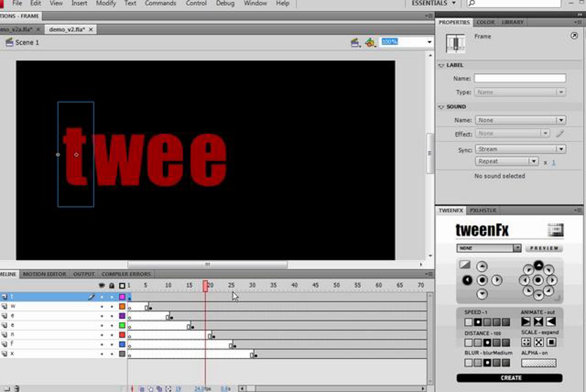Select the Scale expand first icon
Viewport: 586px width, 392px height.
[x=526, y=342]
